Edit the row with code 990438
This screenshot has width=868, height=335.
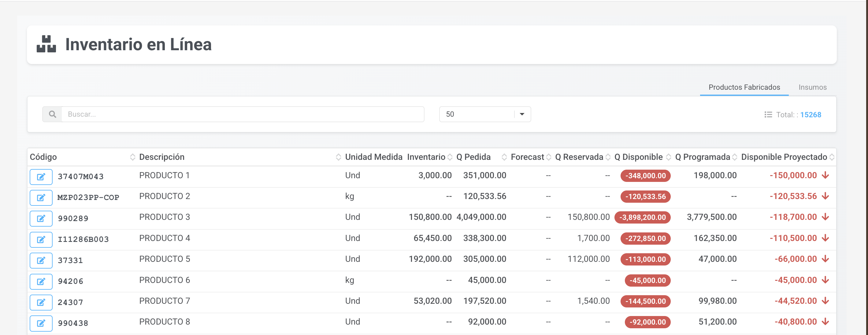click(x=41, y=323)
